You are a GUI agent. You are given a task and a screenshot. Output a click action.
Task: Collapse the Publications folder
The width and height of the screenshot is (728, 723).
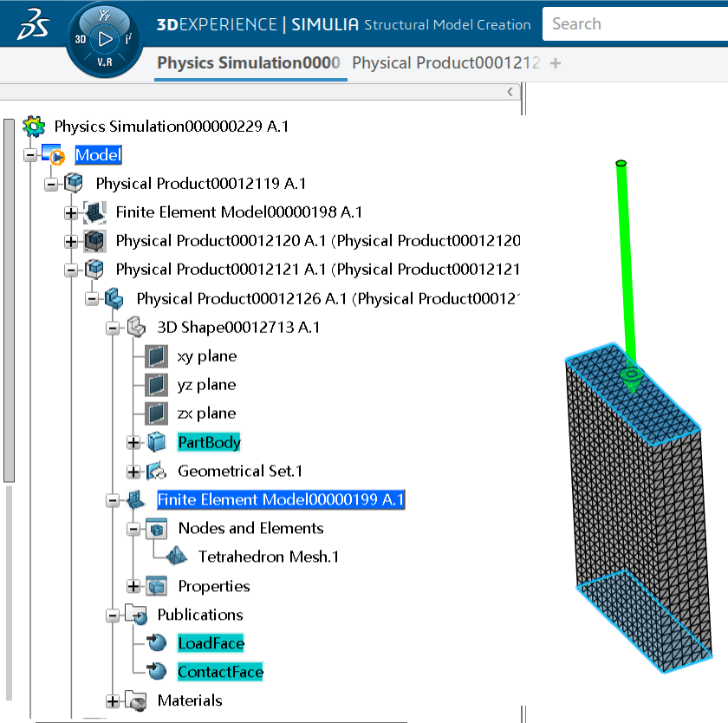[113, 615]
